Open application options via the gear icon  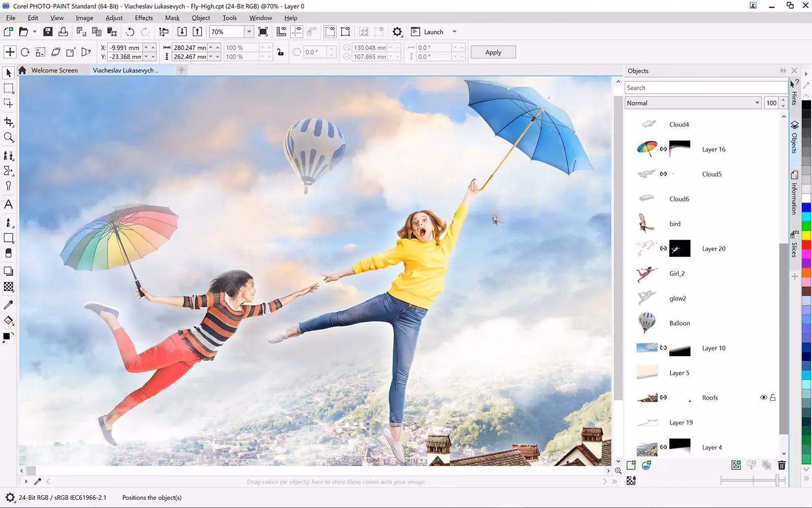click(397, 31)
